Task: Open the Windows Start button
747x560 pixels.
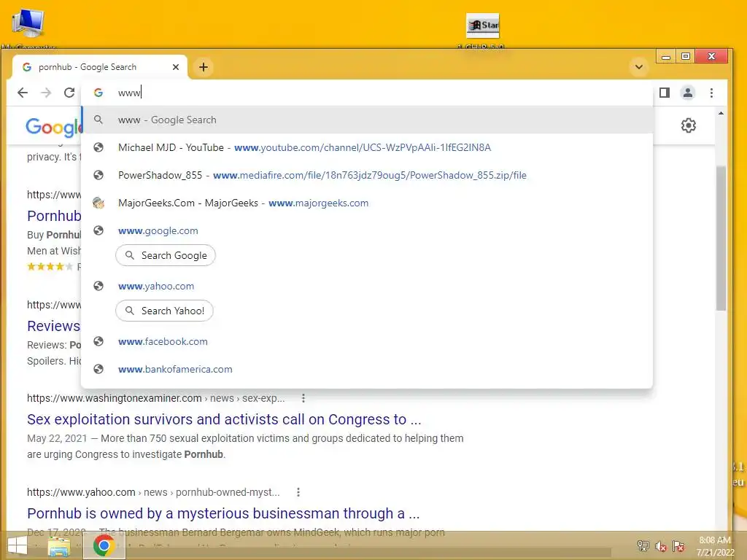Action: coord(18,545)
